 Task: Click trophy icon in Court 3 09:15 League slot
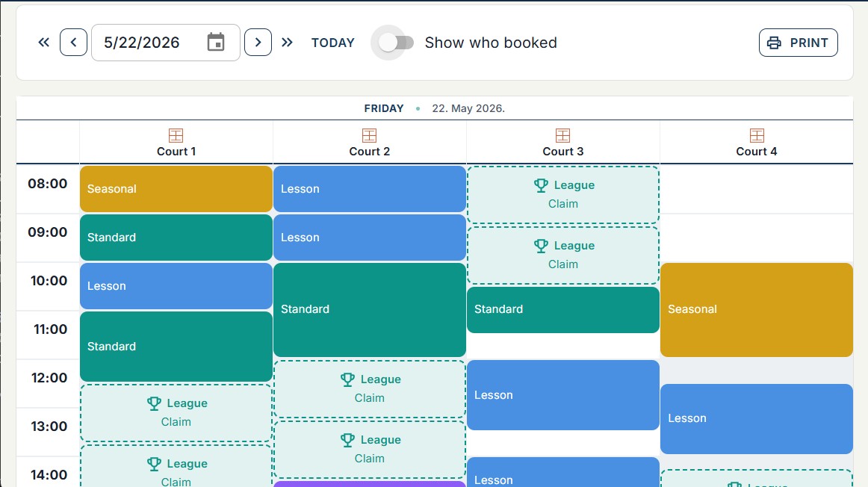541,246
